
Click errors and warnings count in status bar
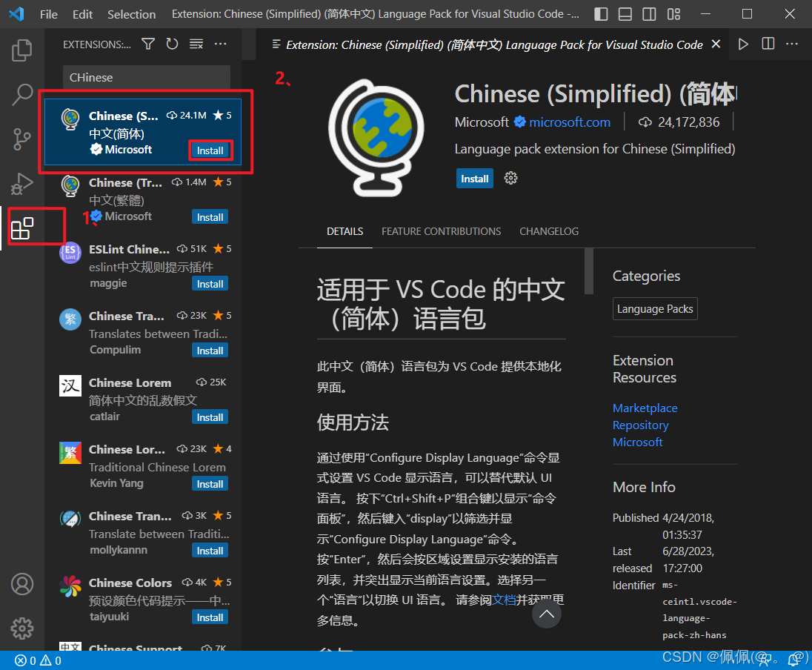[x=38, y=660]
